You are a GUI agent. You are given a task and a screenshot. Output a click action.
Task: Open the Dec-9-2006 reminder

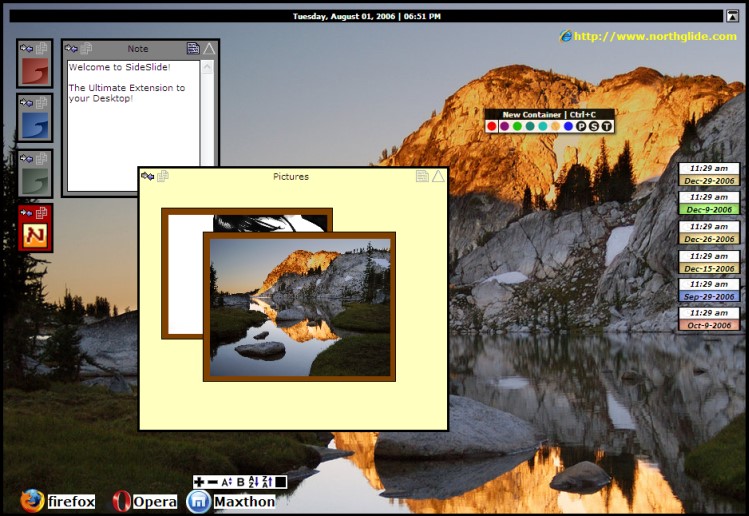click(709, 203)
